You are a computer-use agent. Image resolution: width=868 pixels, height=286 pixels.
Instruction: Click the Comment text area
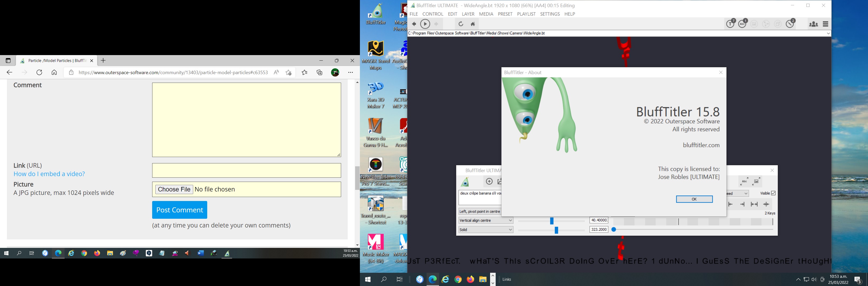pos(247,120)
